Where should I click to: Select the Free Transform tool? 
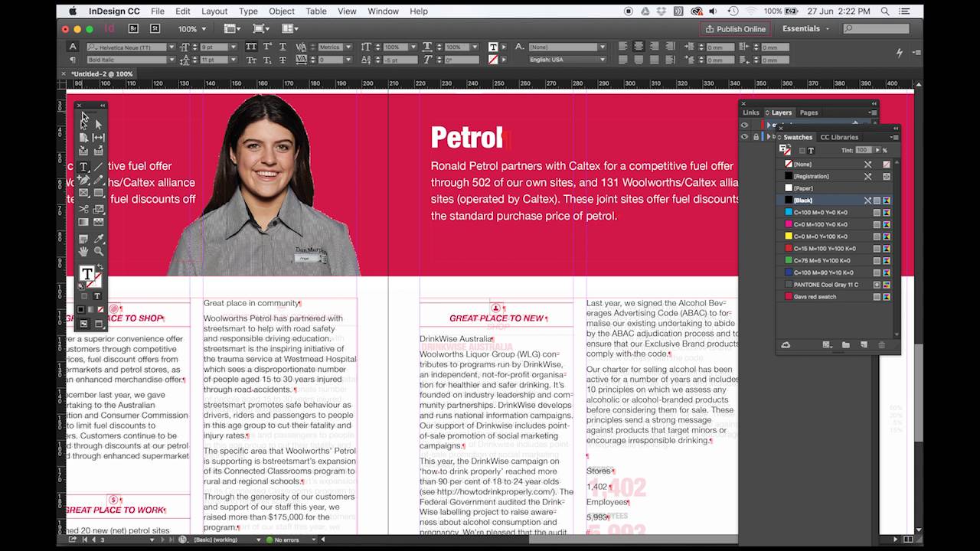98,209
